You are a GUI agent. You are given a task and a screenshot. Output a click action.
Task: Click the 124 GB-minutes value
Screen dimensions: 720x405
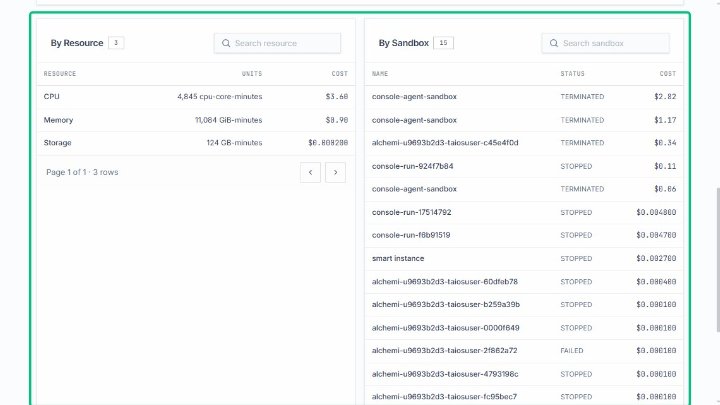coord(234,143)
